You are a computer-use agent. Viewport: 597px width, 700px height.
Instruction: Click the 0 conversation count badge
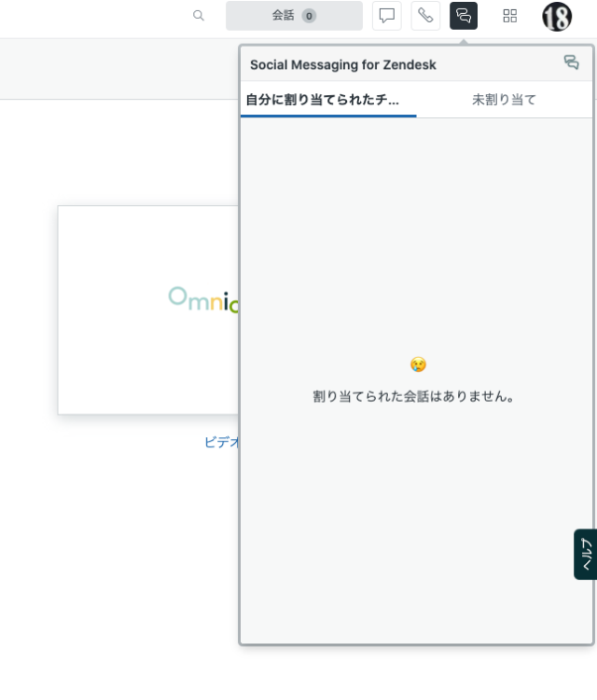[x=309, y=16]
